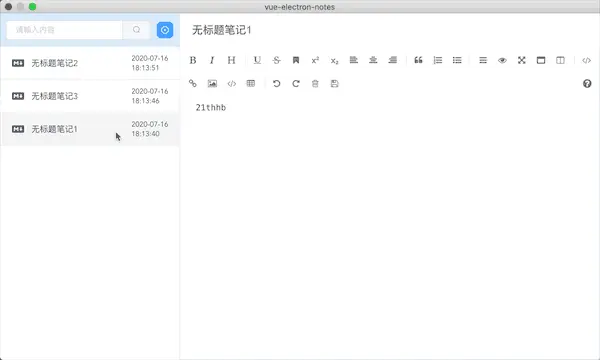Open the markdown help guide
The width and height of the screenshot is (600, 360).
(x=587, y=83)
